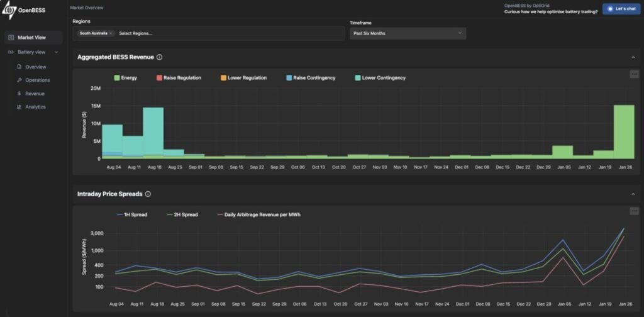644x317 pixels.
Task: Click the Lower Contingency color swatch
Action: tap(357, 78)
